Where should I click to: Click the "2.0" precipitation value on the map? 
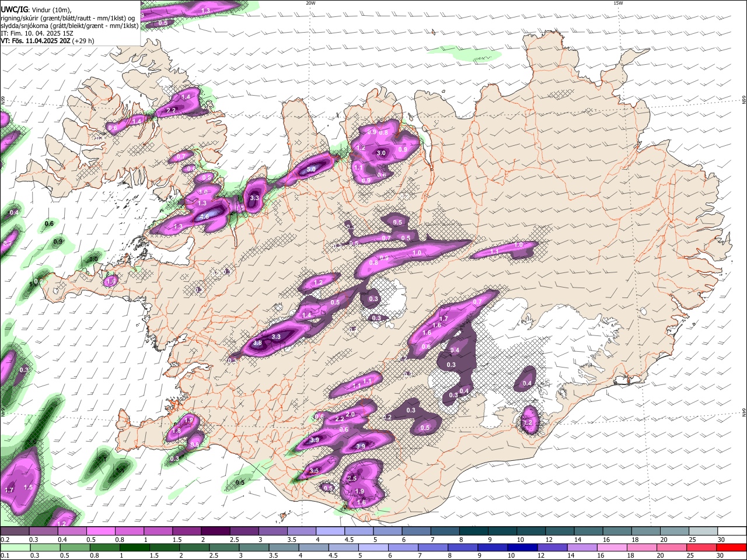350,414
